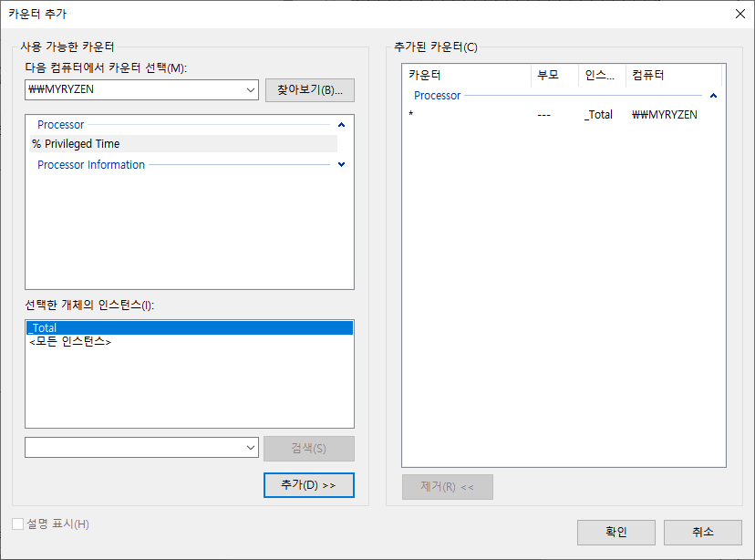This screenshot has height=560, width=755.
Task: Close the 카운터 추가 dialog
Action: tap(740, 14)
